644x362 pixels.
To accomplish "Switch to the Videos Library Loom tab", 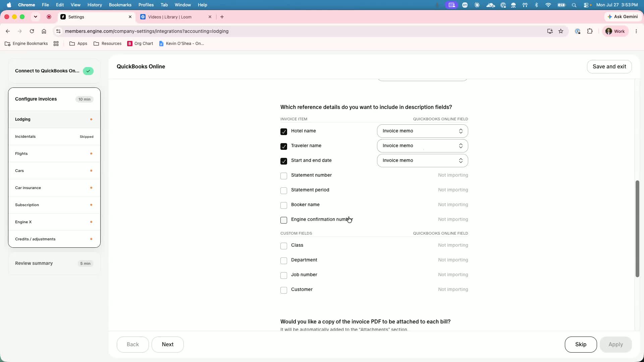I will click(x=175, y=17).
